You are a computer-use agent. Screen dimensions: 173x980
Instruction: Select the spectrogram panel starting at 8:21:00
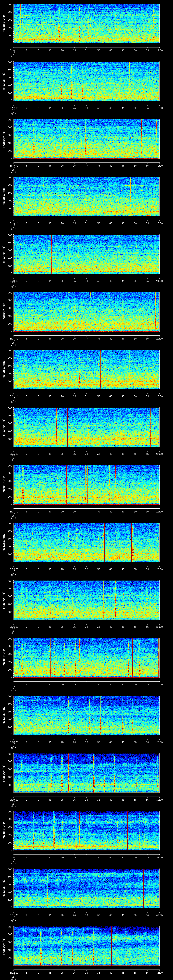(87, 312)
